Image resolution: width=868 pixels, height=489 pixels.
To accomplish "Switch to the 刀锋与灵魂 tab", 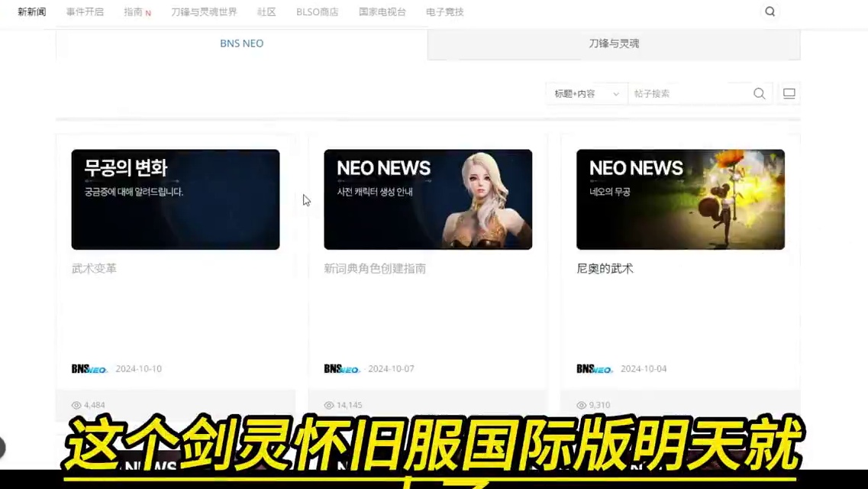I will [613, 44].
